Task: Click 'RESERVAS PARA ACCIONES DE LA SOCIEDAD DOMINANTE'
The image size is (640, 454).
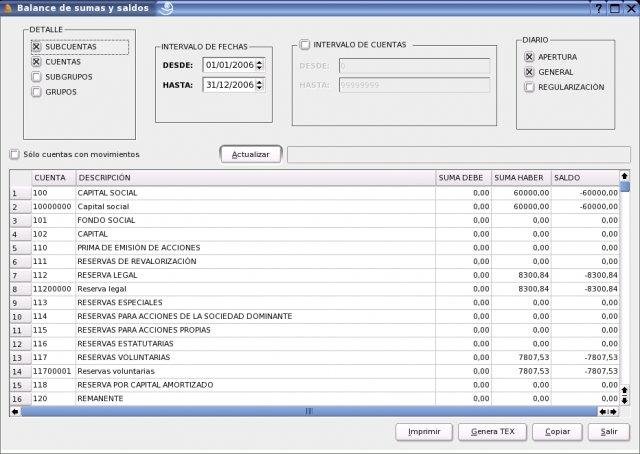Action: tap(256, 316)
